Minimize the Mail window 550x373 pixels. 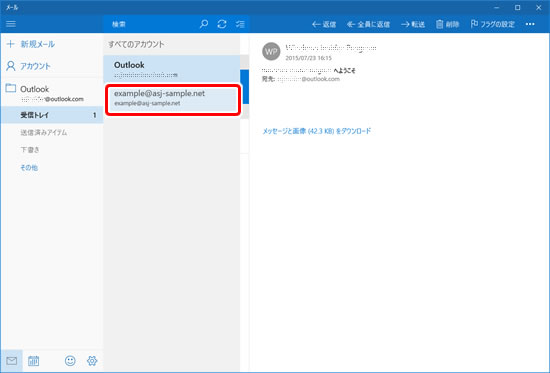[x=496, y=7]
